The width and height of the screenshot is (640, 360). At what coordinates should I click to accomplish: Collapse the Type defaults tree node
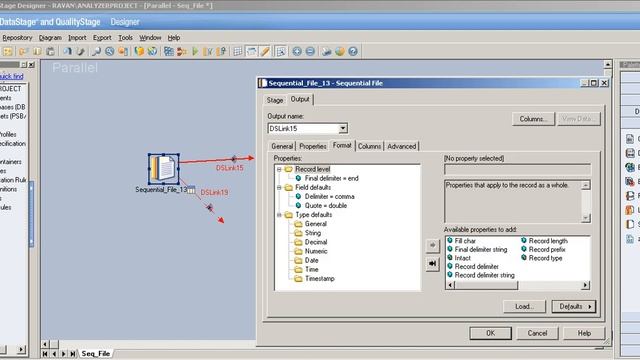tap(279, 215)
